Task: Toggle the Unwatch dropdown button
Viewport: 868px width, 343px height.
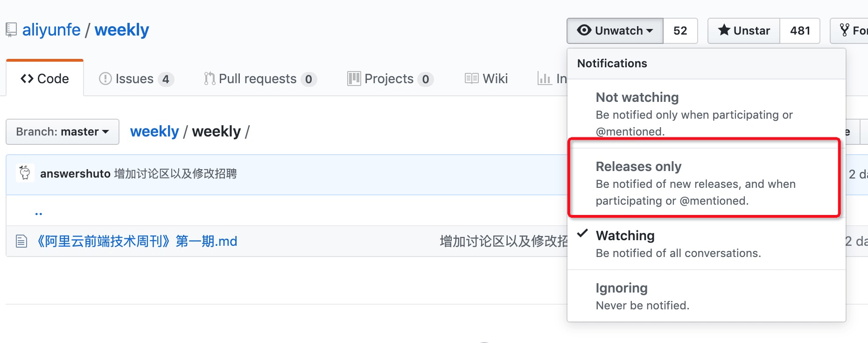Action: 615,31
